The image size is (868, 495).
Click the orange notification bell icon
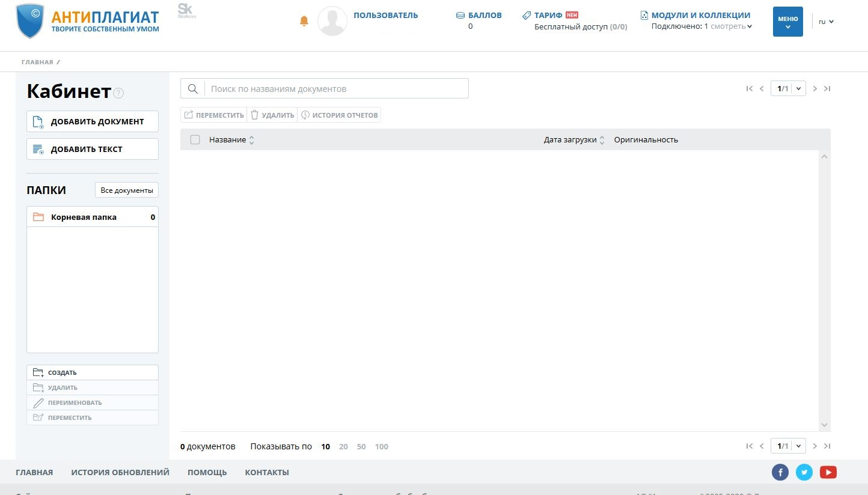tap(304, 21)
